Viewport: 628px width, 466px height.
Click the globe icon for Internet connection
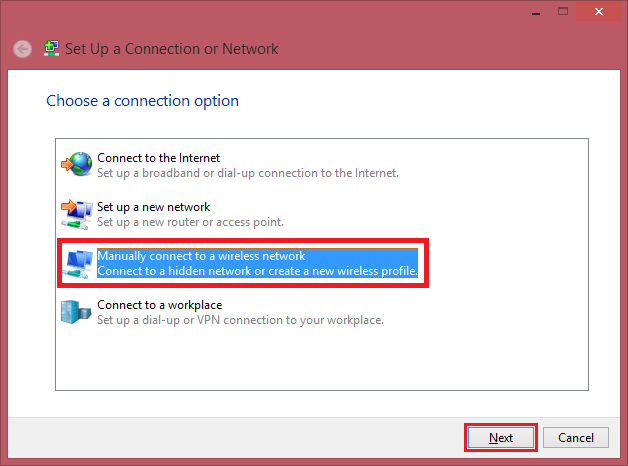click(77, 164)
